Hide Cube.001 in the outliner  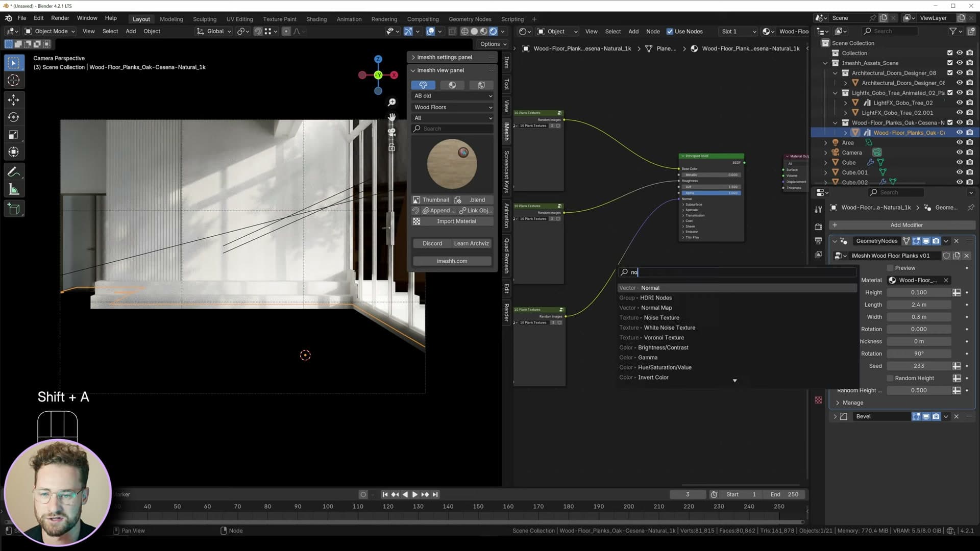tap(960, 172)
